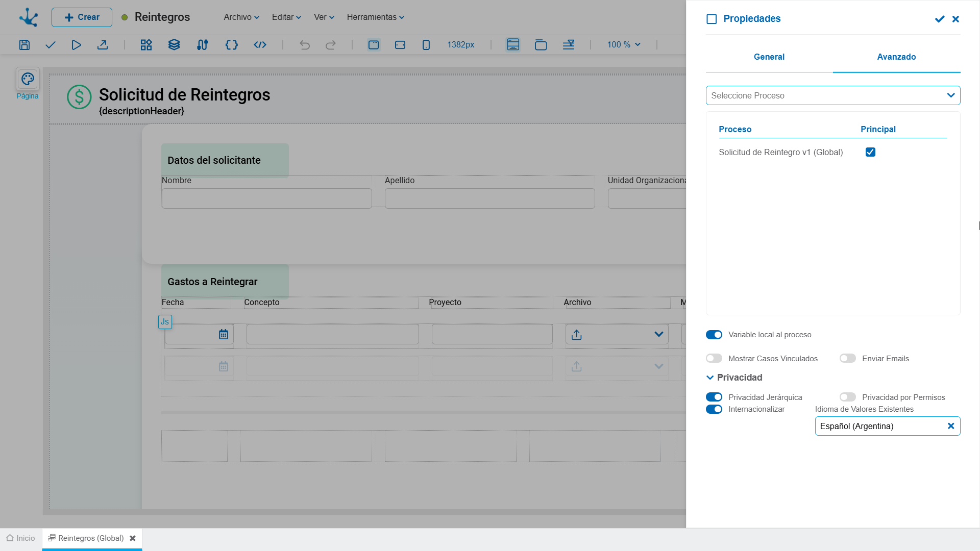This screenshot has height=551, width=980.
Task: Switch to the General tab
Action: coord(769,57)
